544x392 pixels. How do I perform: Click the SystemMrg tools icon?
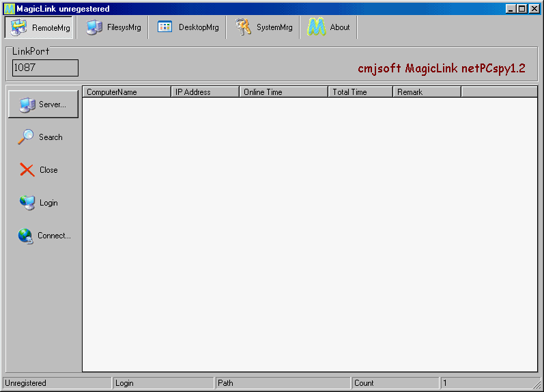coord(244,27)
